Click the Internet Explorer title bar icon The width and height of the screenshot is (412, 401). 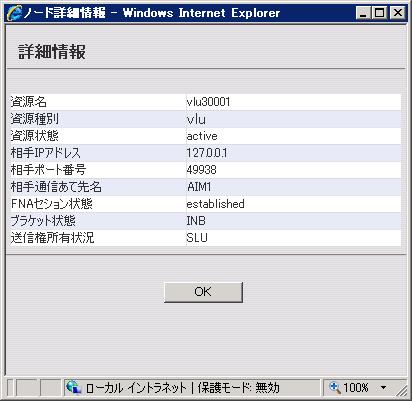[14, 13]
